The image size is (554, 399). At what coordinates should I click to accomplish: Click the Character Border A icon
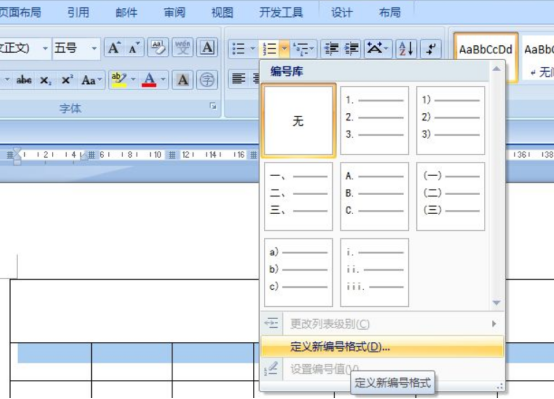click(x=207, y=47)
